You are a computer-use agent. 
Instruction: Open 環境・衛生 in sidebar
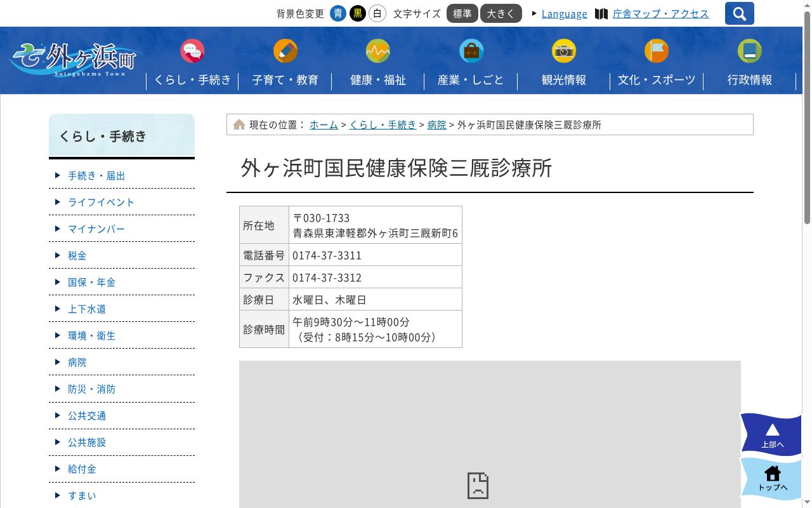(92, 336)
